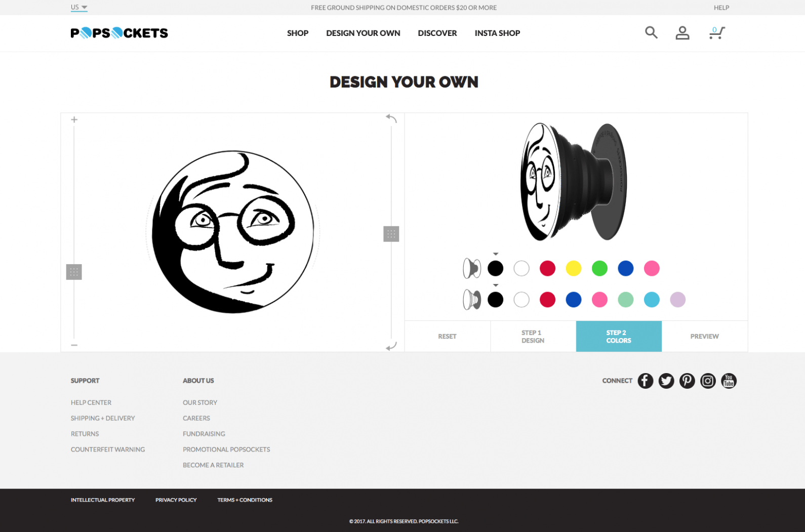The image size is (805, 532).
Task: Open the YouTube social icon
Action: 729,381
